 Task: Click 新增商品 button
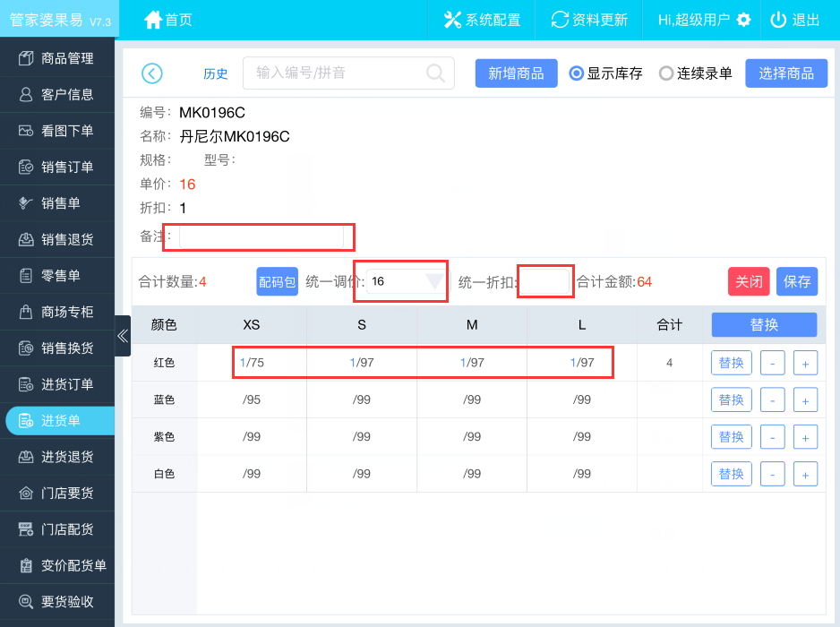coord(517,73)
